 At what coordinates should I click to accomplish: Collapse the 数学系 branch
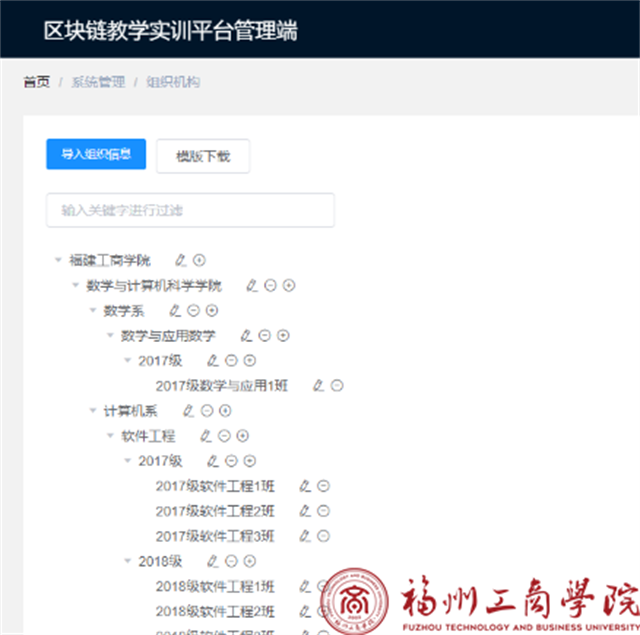93,310
